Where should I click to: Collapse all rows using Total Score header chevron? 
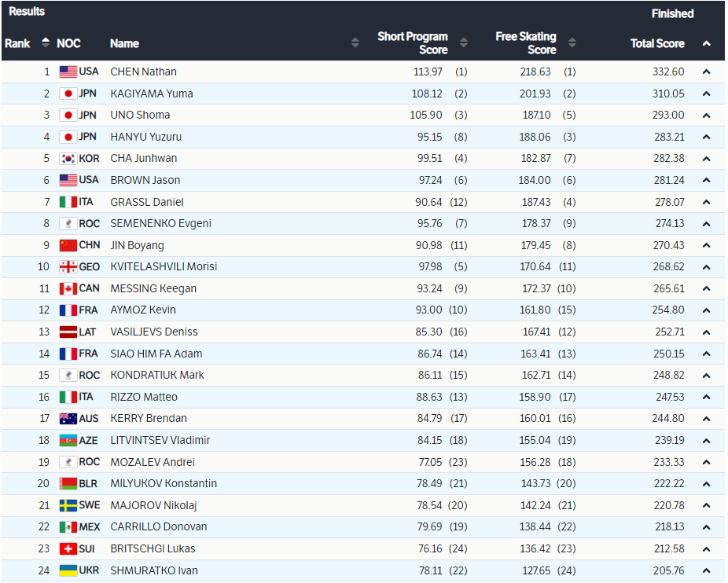pyautogui.click(x=706, y=43)
